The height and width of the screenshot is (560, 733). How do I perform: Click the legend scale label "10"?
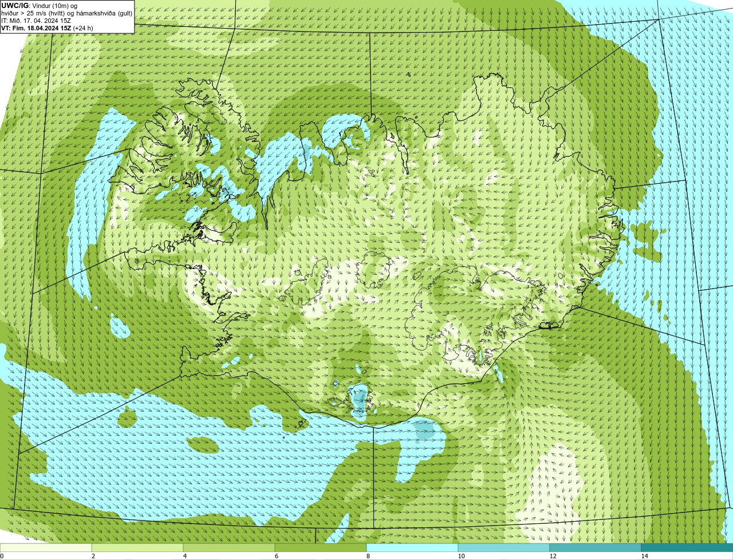point(461,556)
